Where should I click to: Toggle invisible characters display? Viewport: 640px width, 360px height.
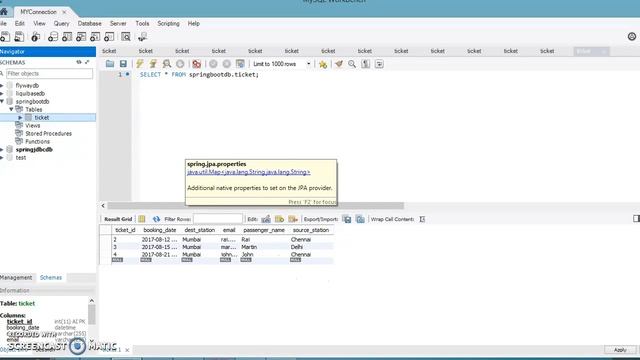coord(365,64)
